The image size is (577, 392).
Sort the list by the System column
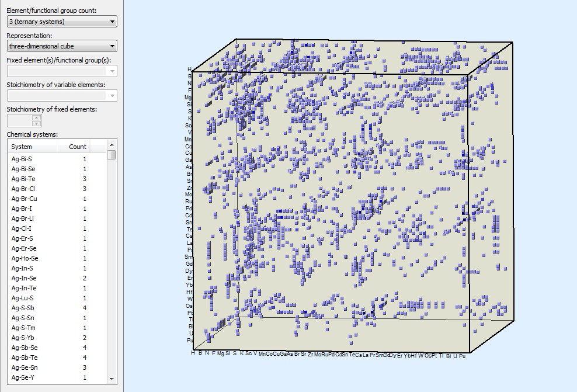tap(32, 147)
